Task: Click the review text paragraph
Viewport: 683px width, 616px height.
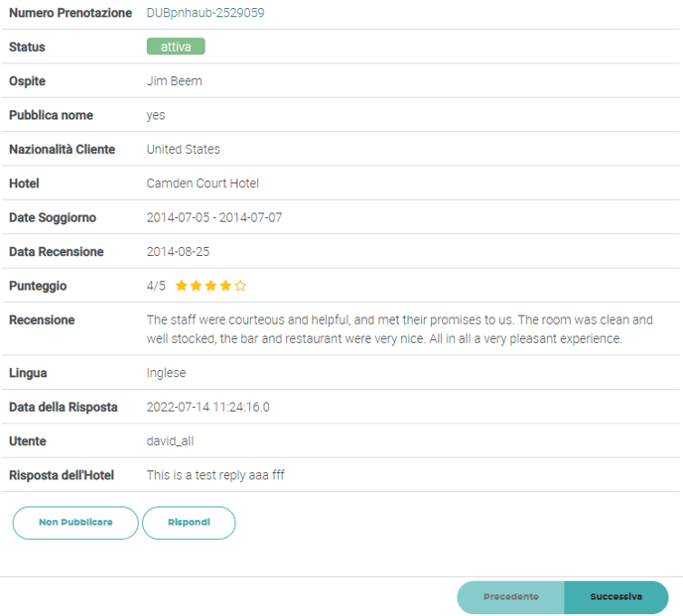Action: tap(399, 329)
